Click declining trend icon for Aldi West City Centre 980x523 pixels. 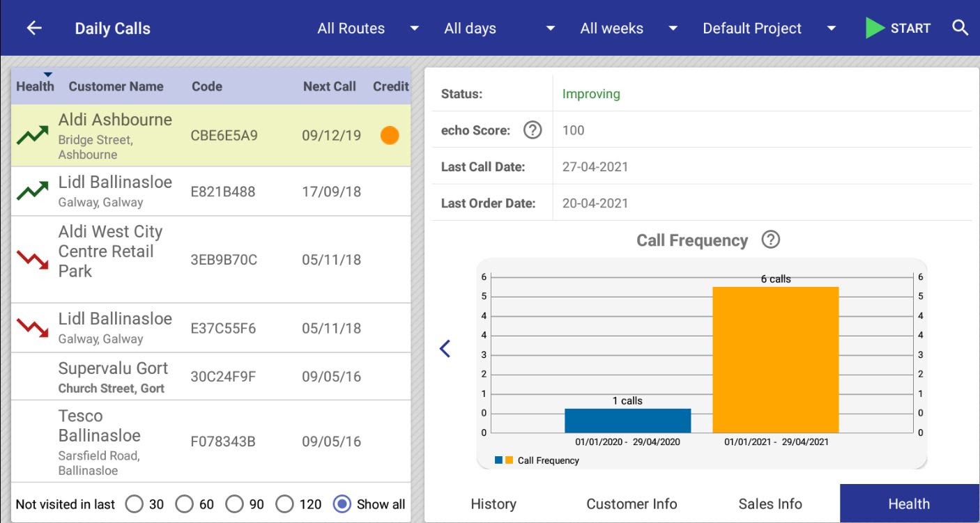click(33, 260)
